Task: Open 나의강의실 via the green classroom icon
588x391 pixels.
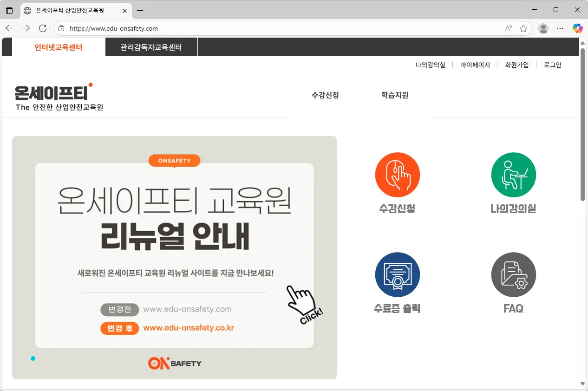Action: click(x=513, y=175)
